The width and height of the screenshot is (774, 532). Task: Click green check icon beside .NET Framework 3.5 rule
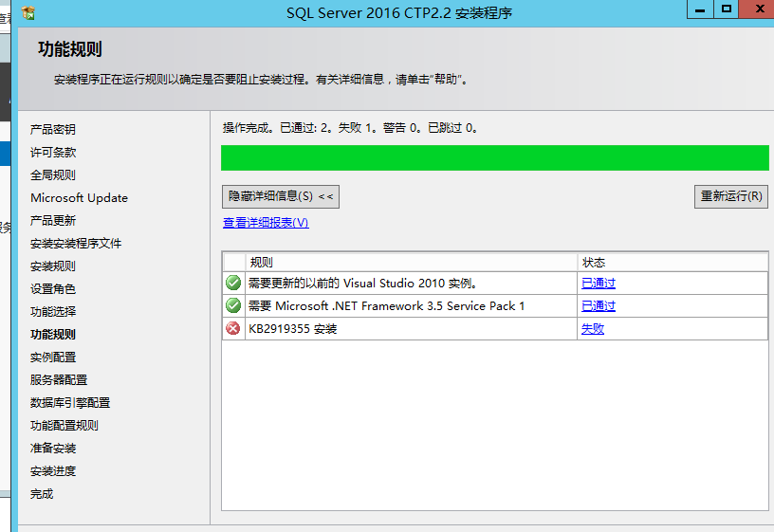click(x=233, y=305)
